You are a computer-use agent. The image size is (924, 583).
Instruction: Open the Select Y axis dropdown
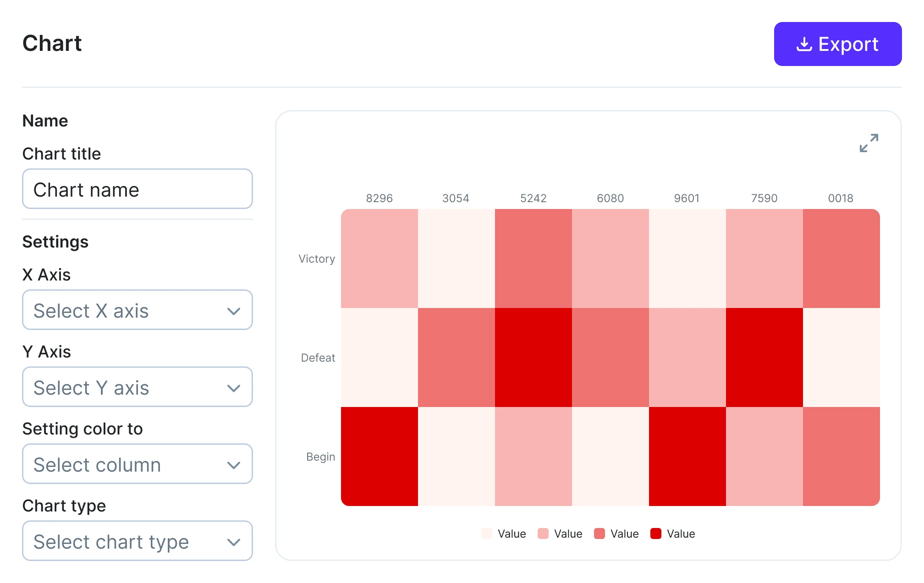[137, 387]
